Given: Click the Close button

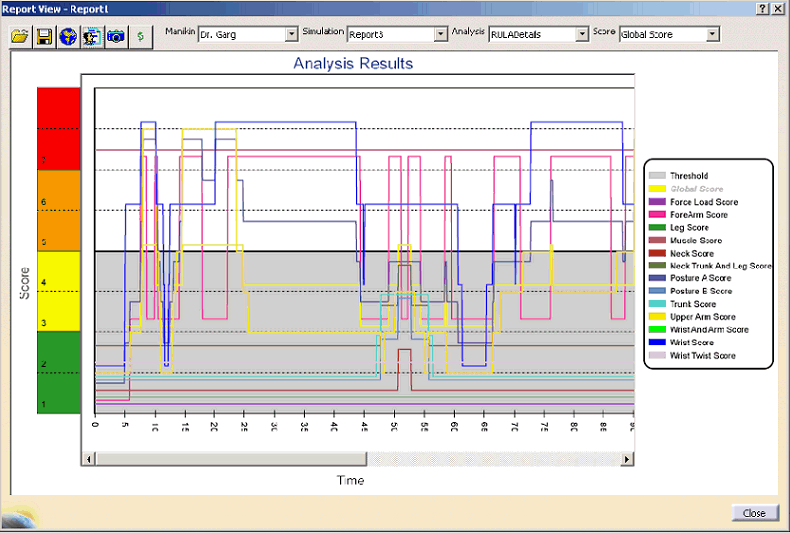Looking at the screenshot, I should (x=754, y=513).
